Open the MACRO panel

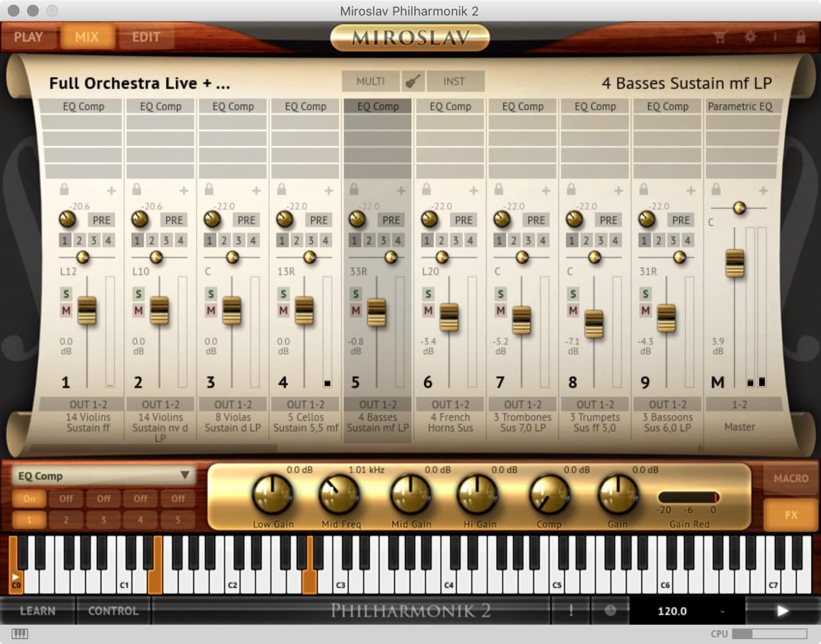tap(791, 478)
